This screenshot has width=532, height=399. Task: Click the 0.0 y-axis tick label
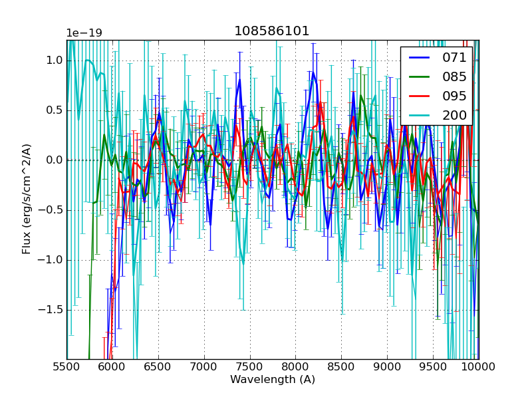(x=55, y=160)
